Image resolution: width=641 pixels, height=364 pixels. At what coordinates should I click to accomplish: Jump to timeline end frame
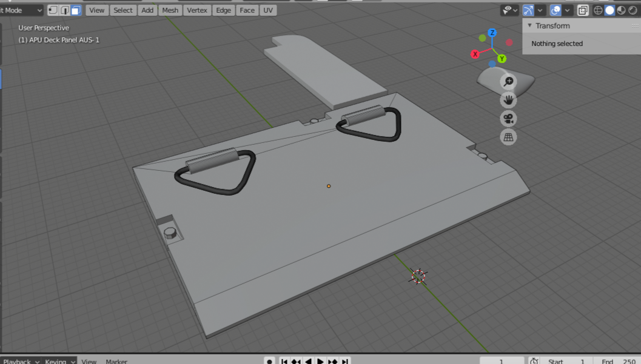345,361
